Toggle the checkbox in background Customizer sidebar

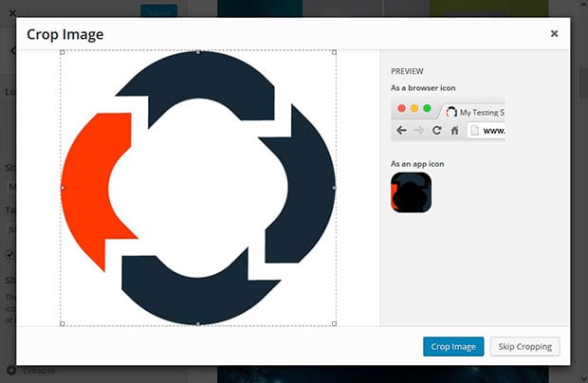tap(9, 254)
